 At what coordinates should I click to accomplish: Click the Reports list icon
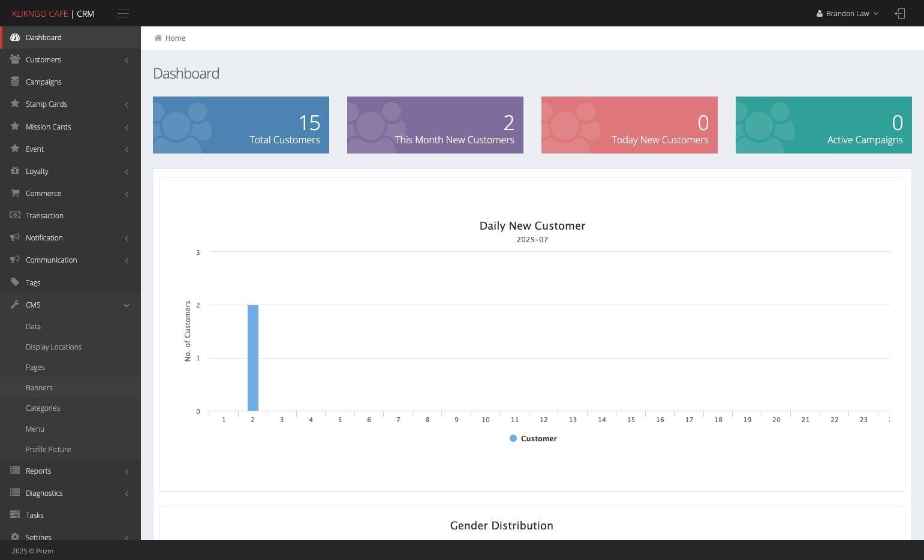point(15,471)
